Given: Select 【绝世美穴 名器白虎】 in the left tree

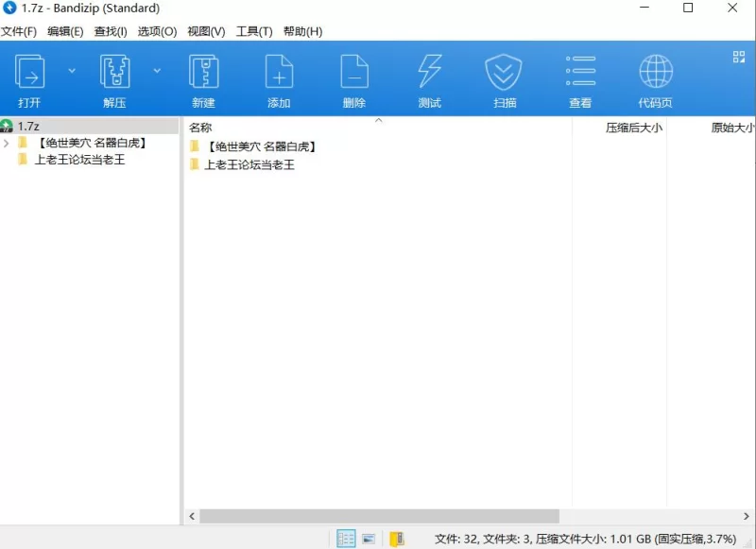Looking at the screenshot, I should click(92, 143).
